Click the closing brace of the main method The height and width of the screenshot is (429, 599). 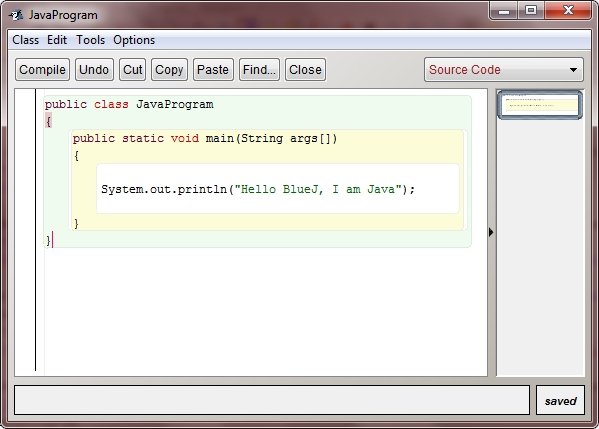76,223
